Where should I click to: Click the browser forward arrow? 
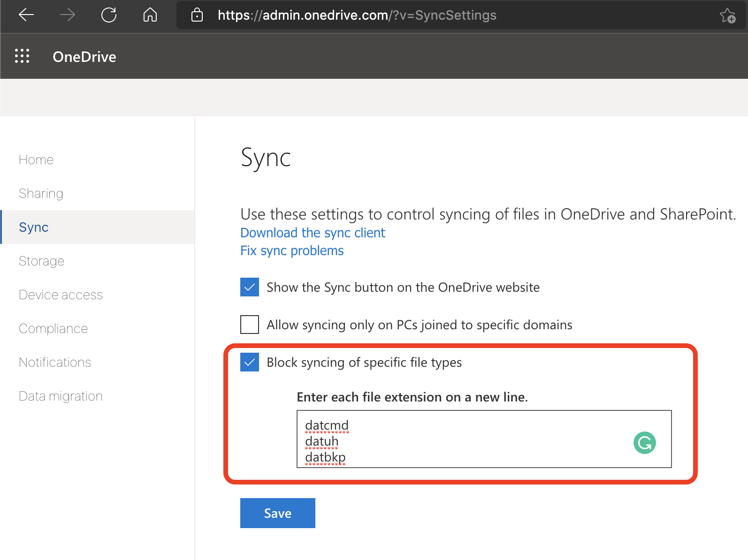(x=68, y=15)
